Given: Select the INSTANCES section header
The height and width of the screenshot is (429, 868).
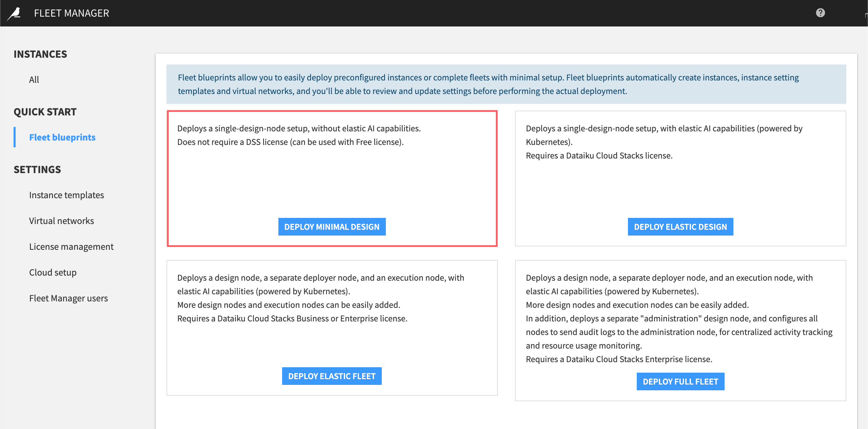Looking at the screenshot, I should pyautogui.click(x=40, y=54).
